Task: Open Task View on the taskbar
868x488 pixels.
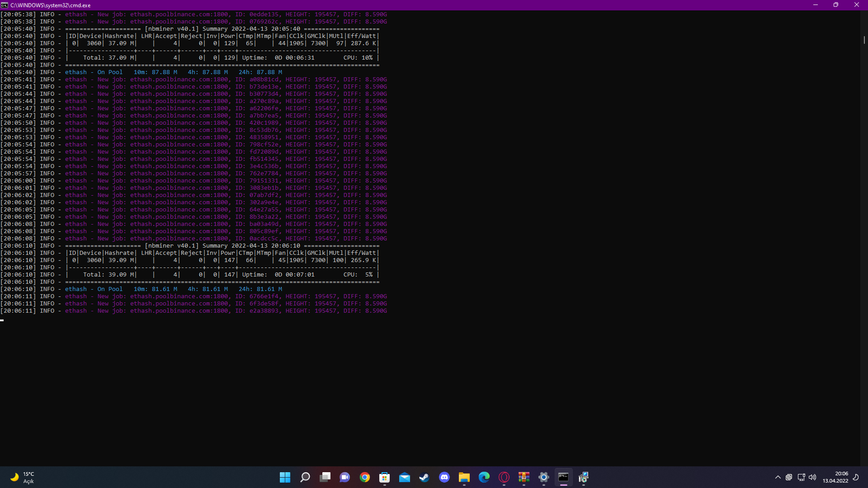Action: (x=325, y=477)
